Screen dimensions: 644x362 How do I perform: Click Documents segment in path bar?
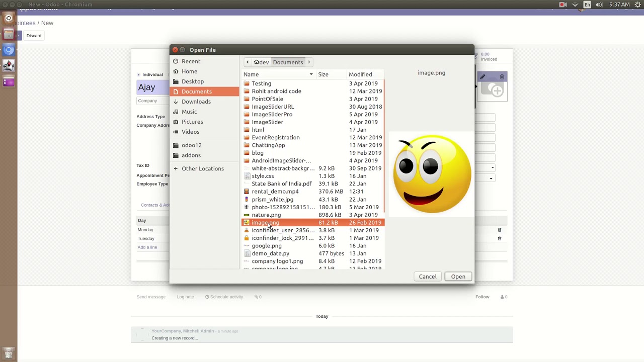coord(288,62)
